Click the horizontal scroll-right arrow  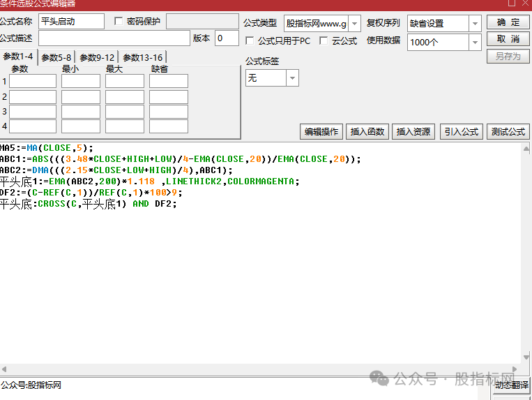(x=515, y=369)
